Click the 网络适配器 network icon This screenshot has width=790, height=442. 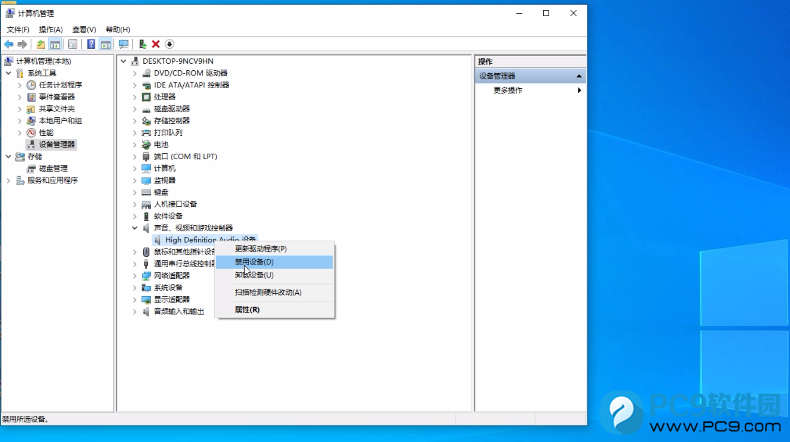point(146,276)
